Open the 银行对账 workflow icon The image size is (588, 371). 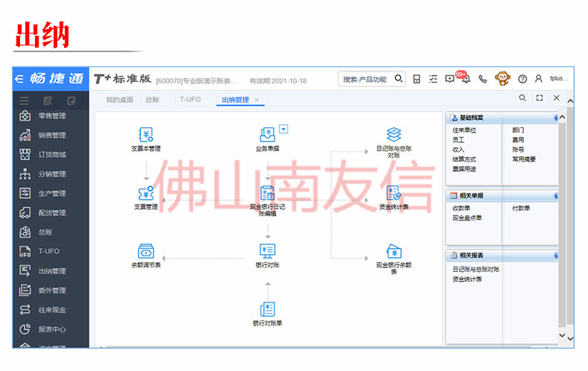coord(267,251)
